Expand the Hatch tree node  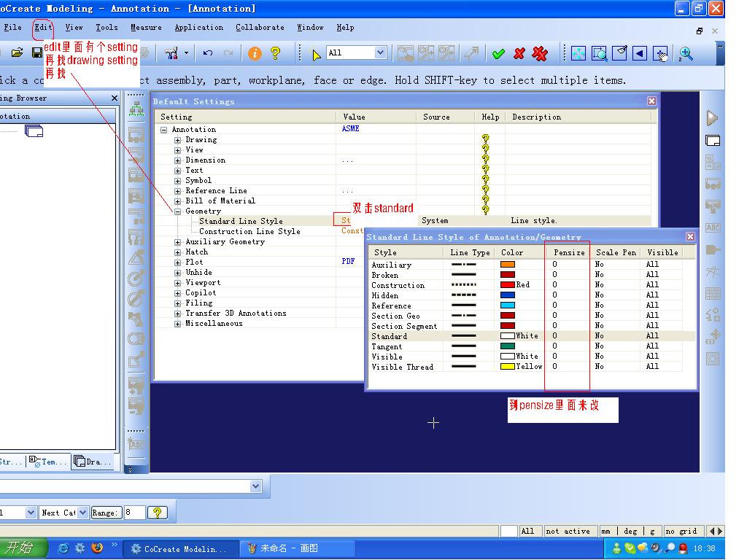[x=178, y=252]
